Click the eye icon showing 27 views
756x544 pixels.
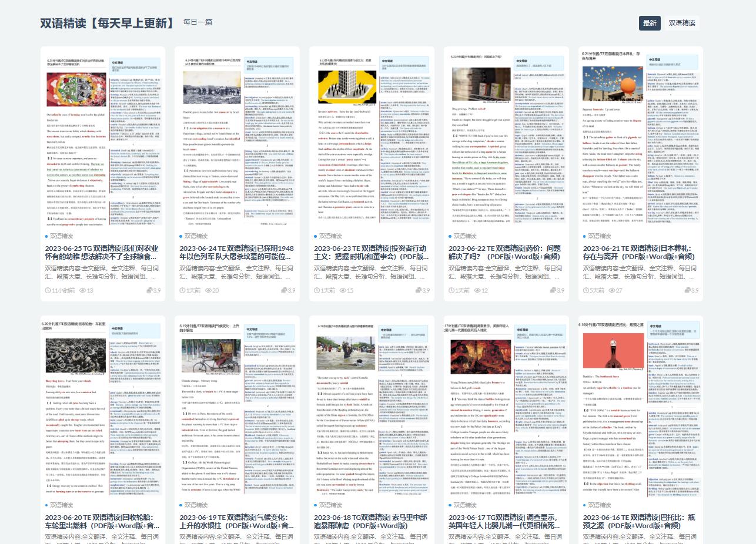pyautogui.click(x=612, y=289)
